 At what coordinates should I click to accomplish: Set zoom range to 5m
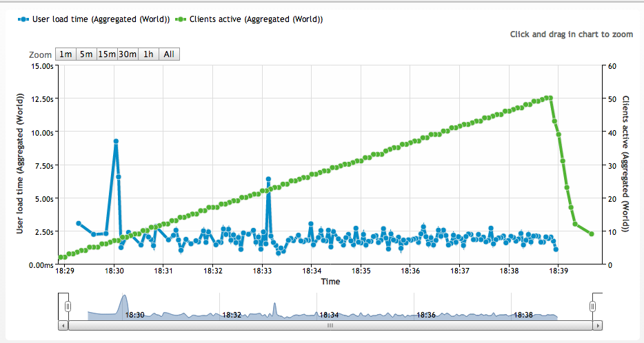(x=86, y=54)
